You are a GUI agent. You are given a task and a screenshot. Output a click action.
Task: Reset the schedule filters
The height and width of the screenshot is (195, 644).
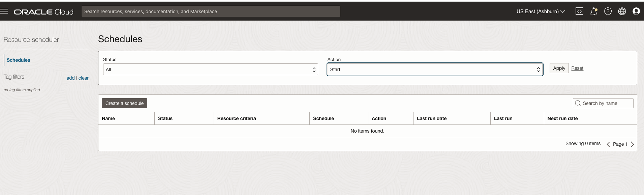tap(577, 68)
